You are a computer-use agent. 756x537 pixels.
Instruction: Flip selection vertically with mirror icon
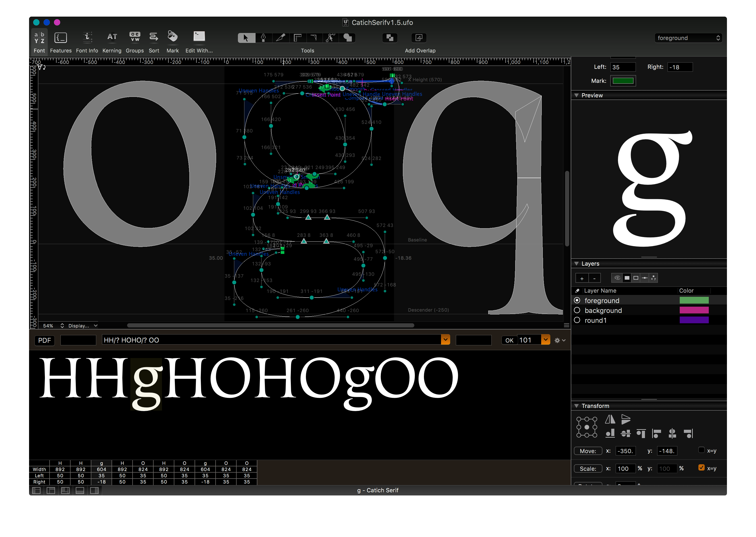[x=626, y=420]
